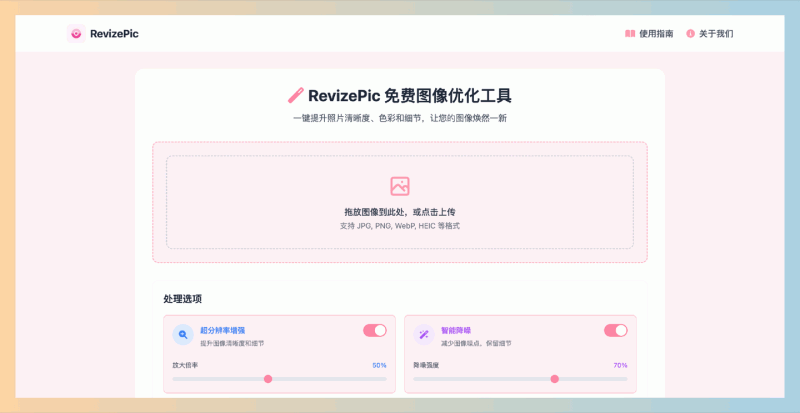Viewport: 800px width, 413px height.
Task: Click the RevizePic 免费图像优化工具 heading
Action: click(x=410, y=95)
